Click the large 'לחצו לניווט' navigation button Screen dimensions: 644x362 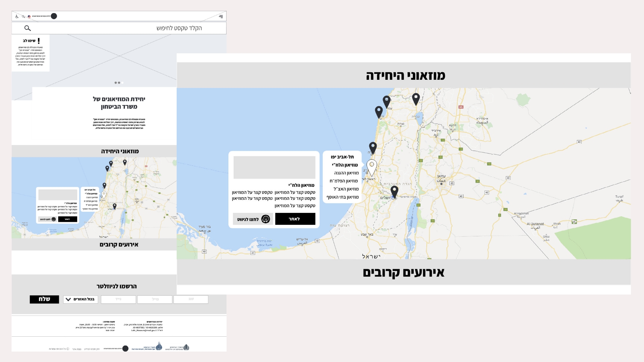[x=253, y=219]
